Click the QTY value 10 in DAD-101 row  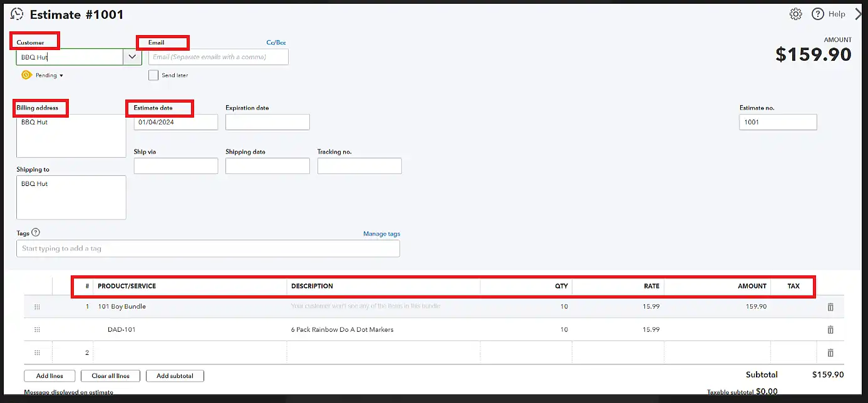coord(564,330)
